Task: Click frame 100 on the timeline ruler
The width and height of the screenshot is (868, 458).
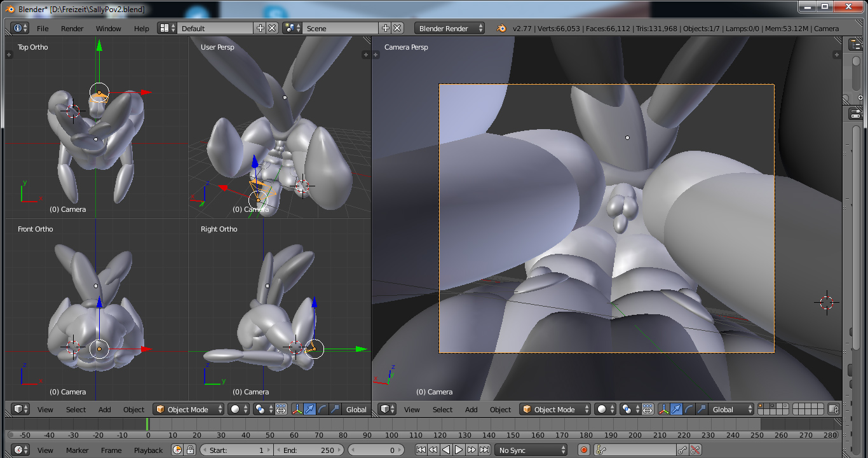Action: coord(391,435)
